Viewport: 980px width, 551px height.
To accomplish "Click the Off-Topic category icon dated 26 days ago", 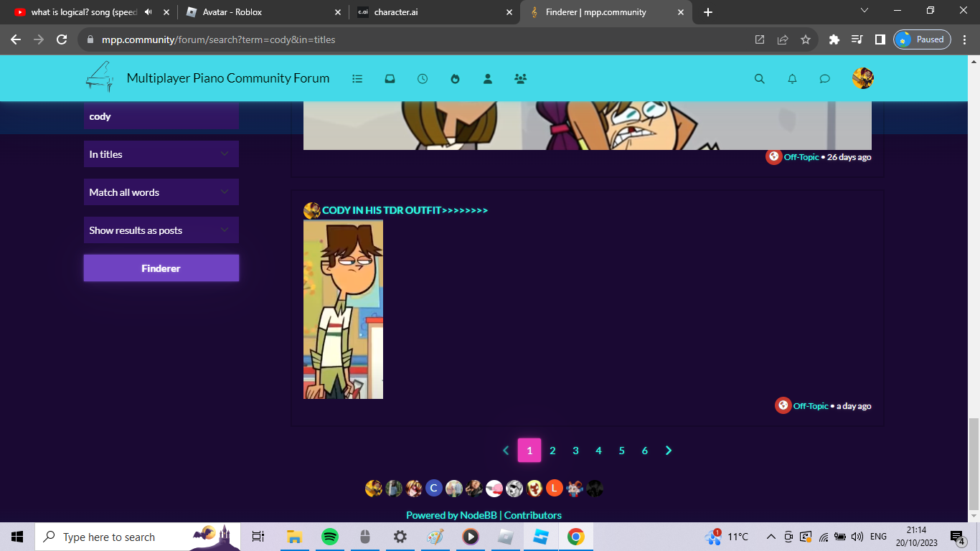I will (773, 156).
